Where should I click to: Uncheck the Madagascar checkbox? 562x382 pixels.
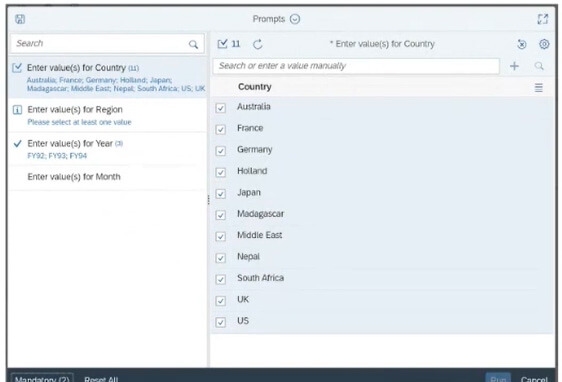pyautogui.click(x=221, y=215)
